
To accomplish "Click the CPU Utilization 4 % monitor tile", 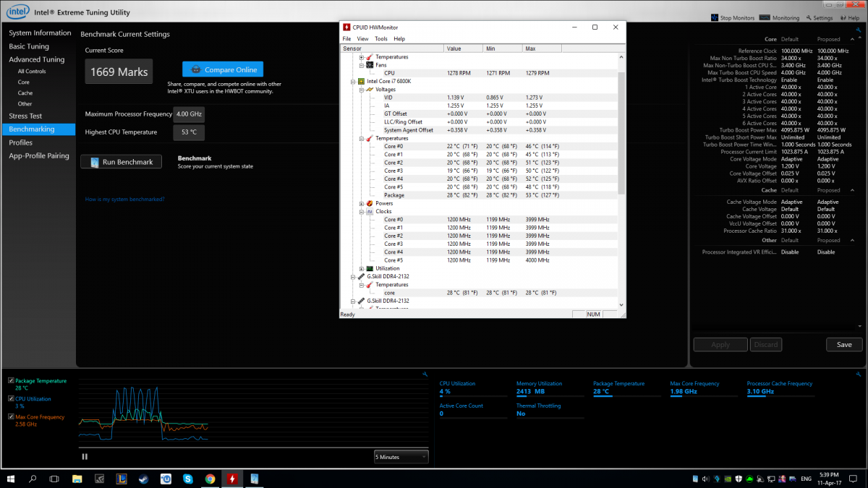I will click(x=474, y=388).
